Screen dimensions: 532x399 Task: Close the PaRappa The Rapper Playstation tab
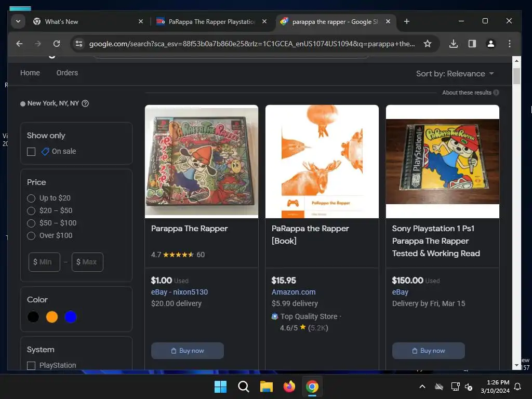[x=264, y=21]
